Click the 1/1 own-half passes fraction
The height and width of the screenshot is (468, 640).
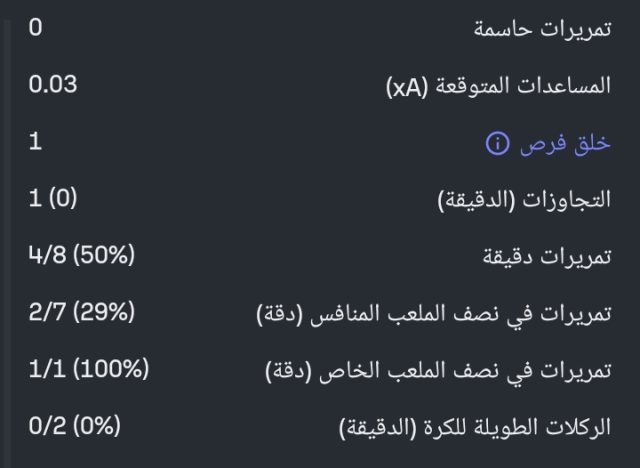coord(46,370)
